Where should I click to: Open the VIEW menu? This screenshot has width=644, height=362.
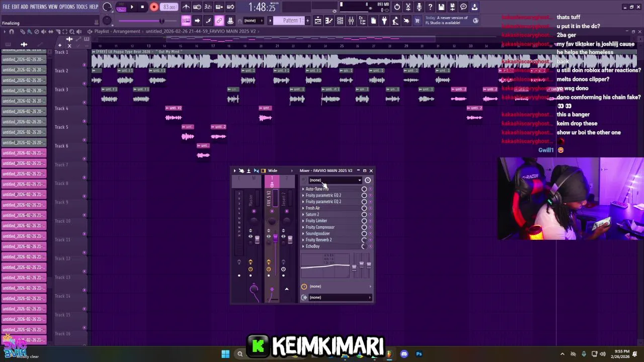click(53, 7)
